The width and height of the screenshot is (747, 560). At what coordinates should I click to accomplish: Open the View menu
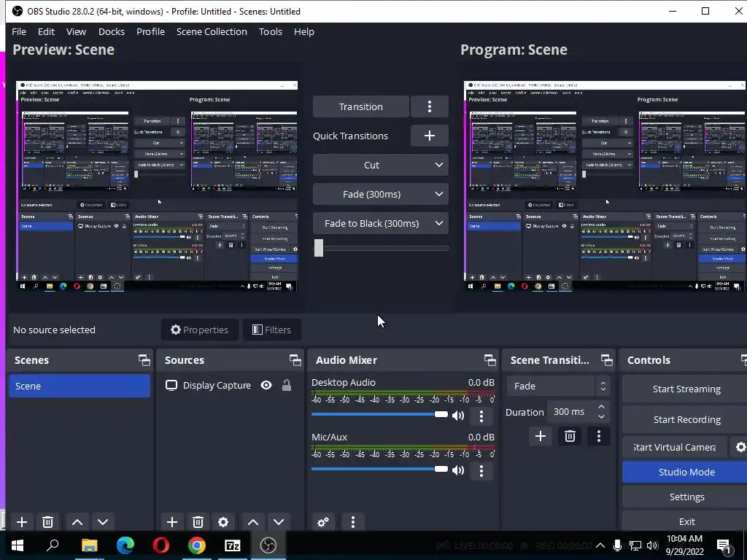76,31
